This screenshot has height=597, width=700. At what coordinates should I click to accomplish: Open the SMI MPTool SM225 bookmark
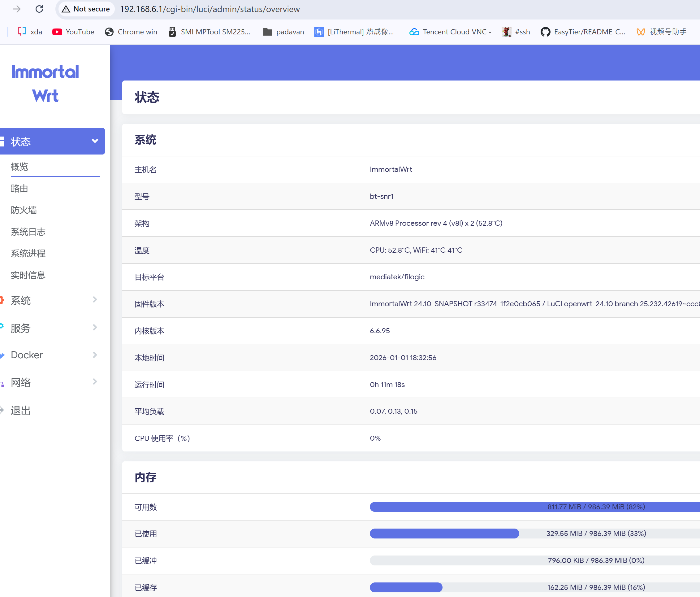click(210, 32)
